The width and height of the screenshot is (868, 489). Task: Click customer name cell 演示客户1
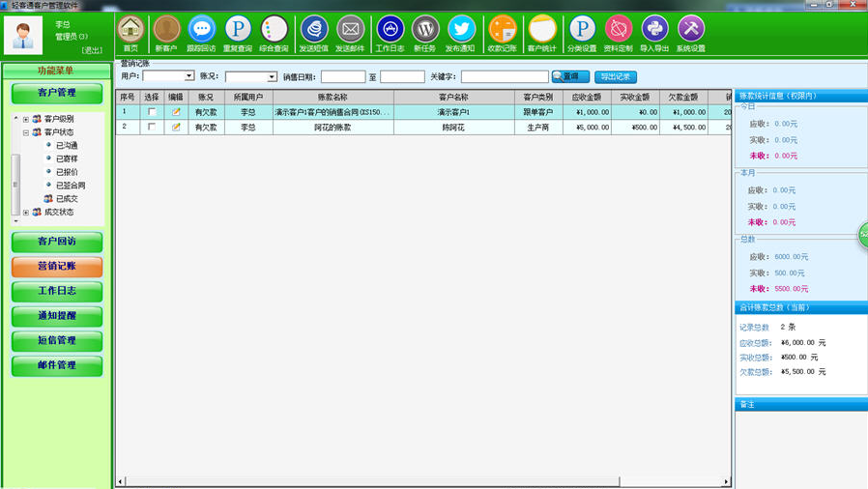(454, 112)
